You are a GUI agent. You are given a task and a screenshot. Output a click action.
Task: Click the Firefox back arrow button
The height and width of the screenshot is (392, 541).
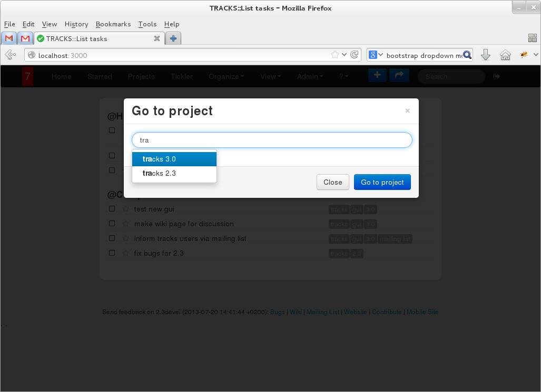click(x=10, y=55)
